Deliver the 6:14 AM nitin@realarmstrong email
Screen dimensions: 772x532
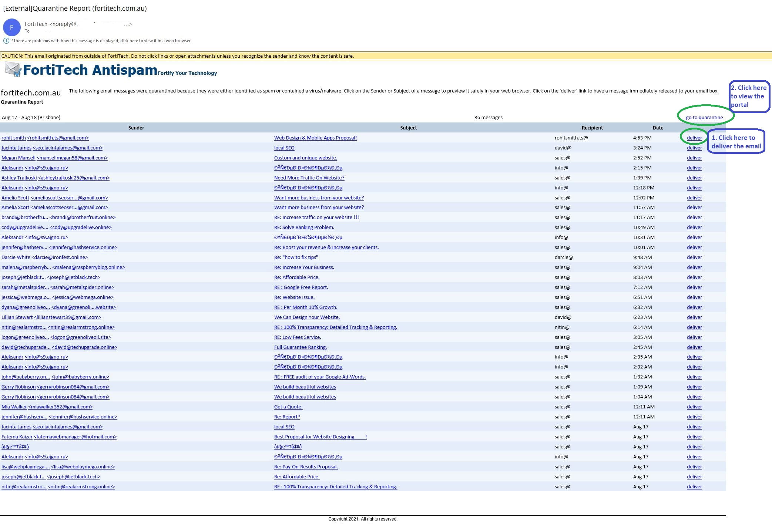[694, 327]
